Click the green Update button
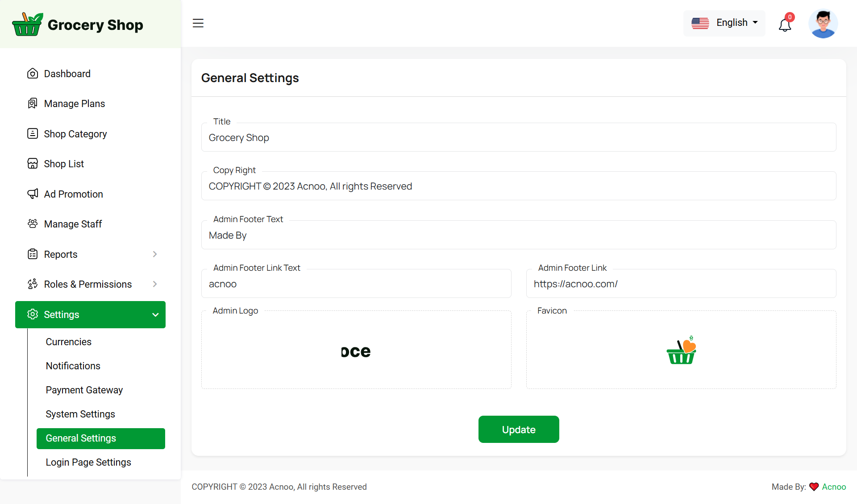The image size is (857, 504). click(x=519, y=430)
